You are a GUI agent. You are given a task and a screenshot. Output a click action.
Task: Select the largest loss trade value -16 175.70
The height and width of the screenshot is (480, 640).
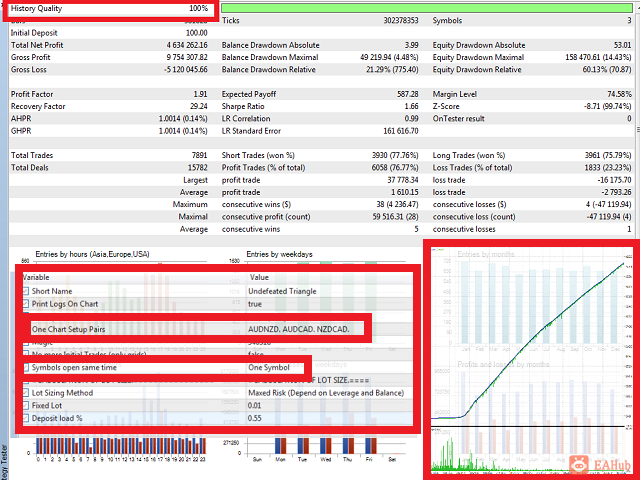point(614,180)
